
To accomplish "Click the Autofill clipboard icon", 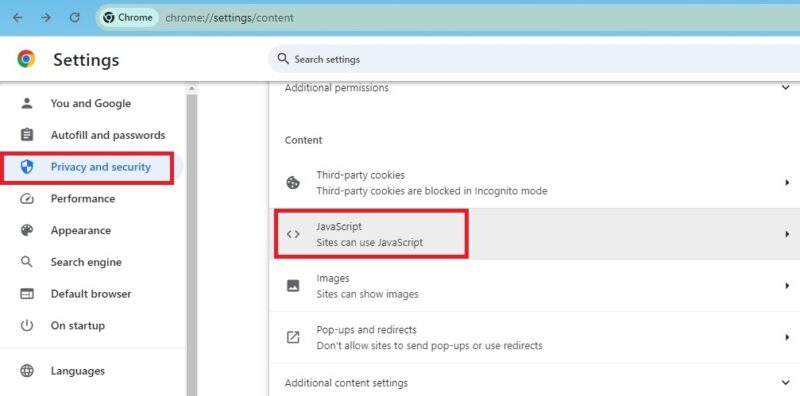I will (27, 135).
